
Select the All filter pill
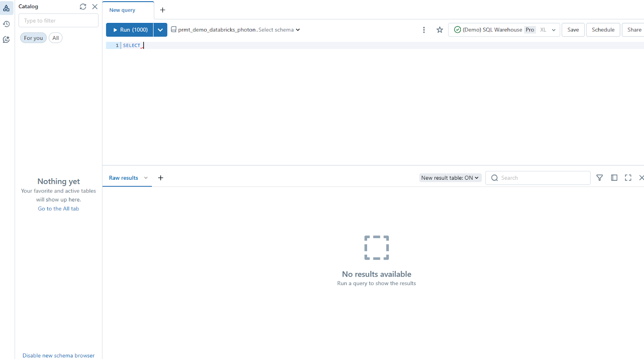pyautogui.click(x=56, y=38)
